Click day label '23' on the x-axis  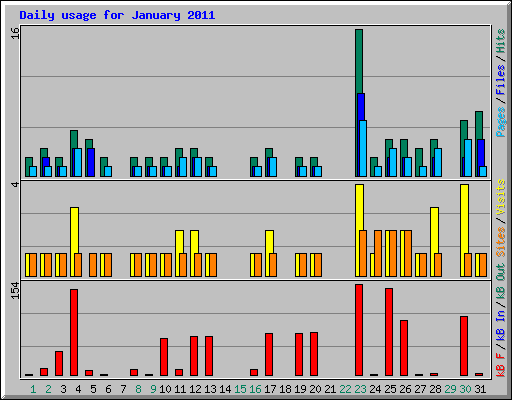[x=360, y=389]
